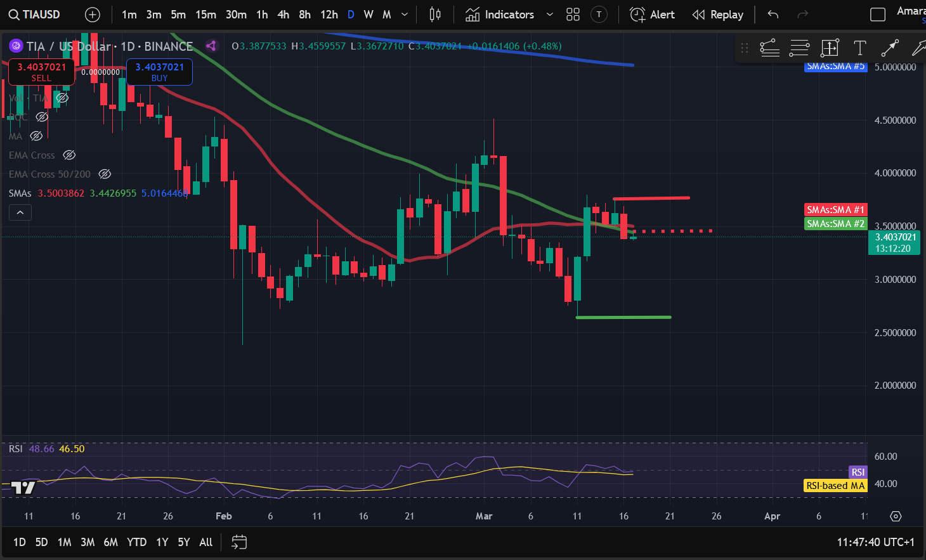The height and width of the screenshot is (560, 926).
Task: Select the red dotted horizontal line drawing
Action: pos(674,231)
